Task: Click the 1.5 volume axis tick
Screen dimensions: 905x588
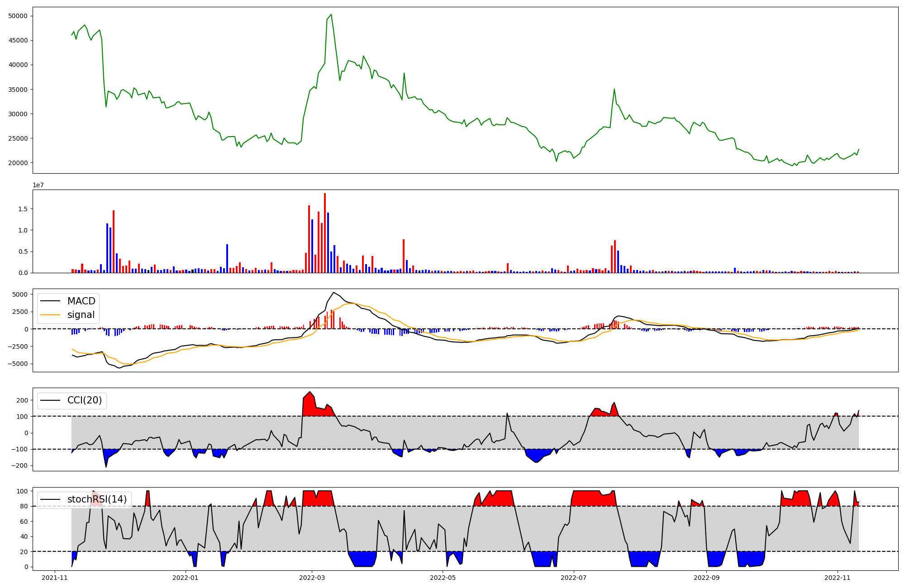Action: pyautogui.click(x=23, y=209)
